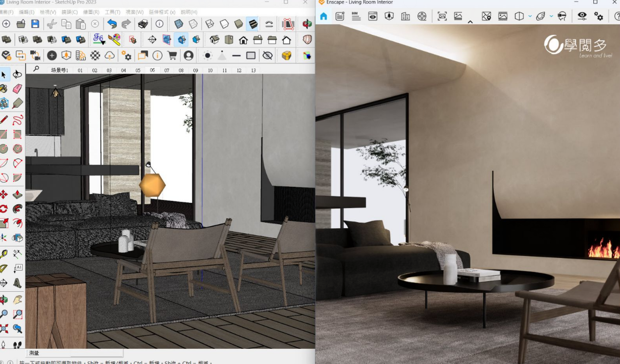620x364 pixels.
Task: Switch to scene tab 01
Action: pos(80,70)
